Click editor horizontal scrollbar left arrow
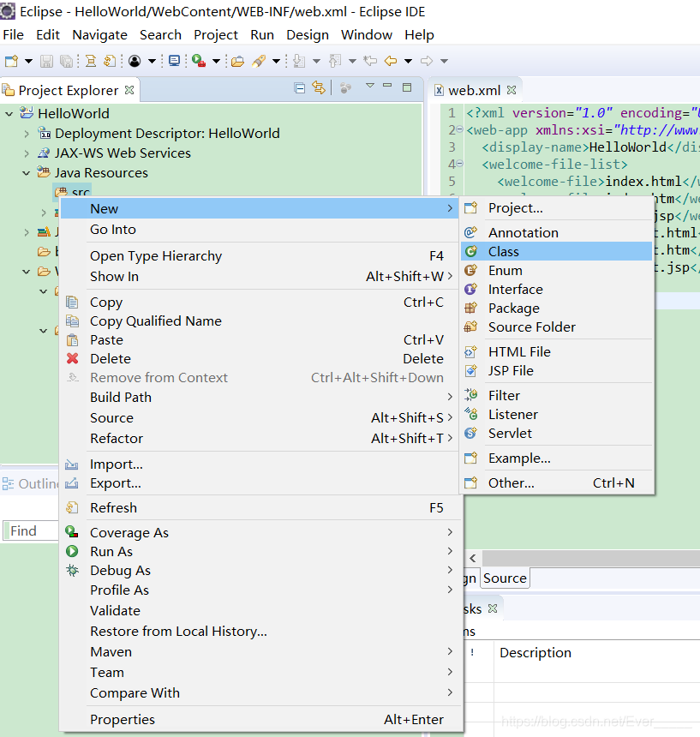700x737 pixels. pos(473,559)
